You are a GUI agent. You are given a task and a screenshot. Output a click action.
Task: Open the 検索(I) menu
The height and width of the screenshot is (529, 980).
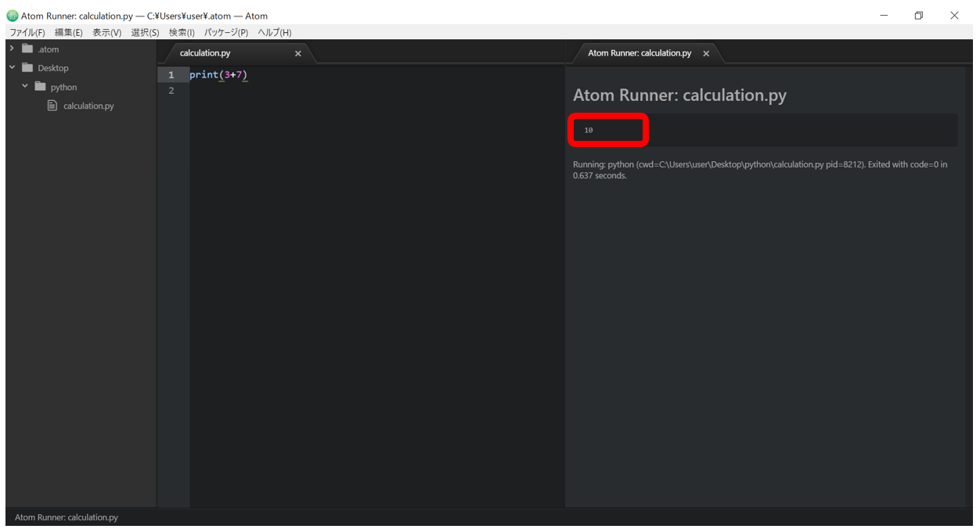click(182, 33)
